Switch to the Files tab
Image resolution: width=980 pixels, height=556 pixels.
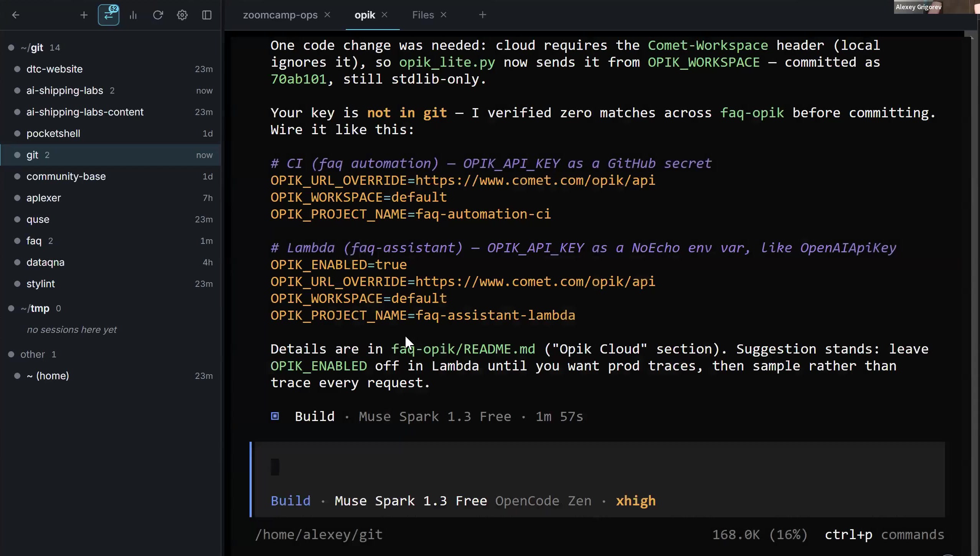(423, 15)
